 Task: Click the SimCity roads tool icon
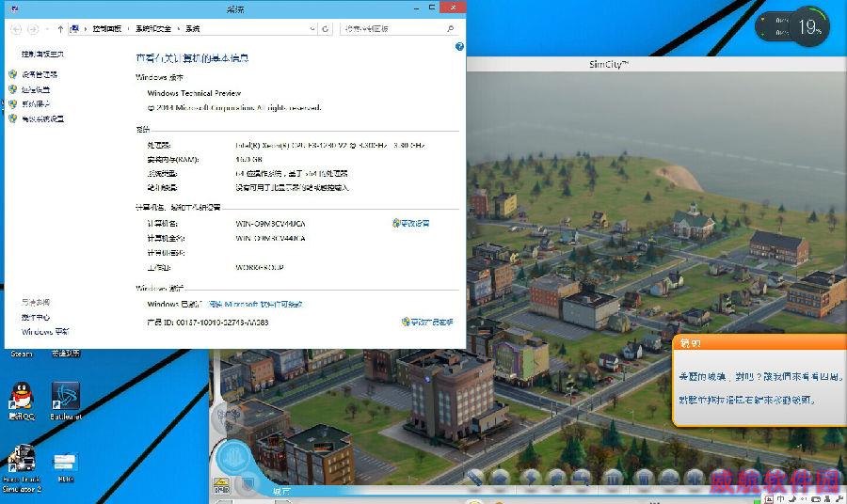coord(476,478)
